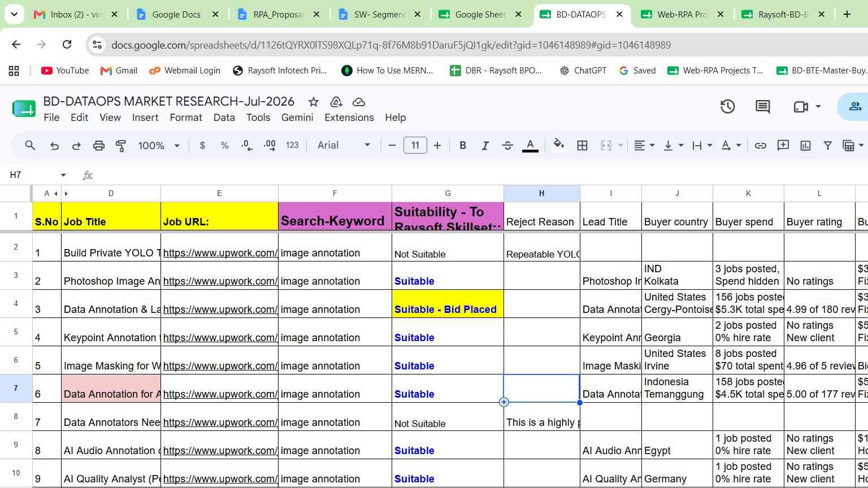Click the paint format roller icon
Image resolution: width=868 pixels, height=488 pixels.
(120, 146)
